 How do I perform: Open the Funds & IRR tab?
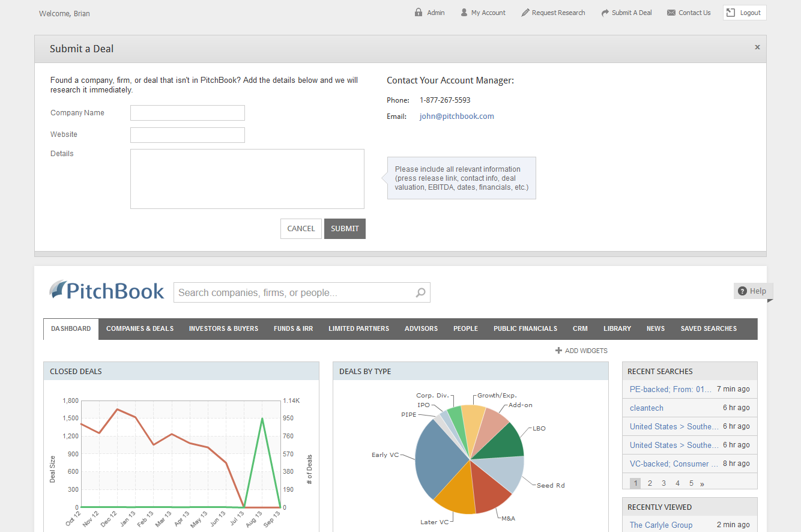[293, 329]
